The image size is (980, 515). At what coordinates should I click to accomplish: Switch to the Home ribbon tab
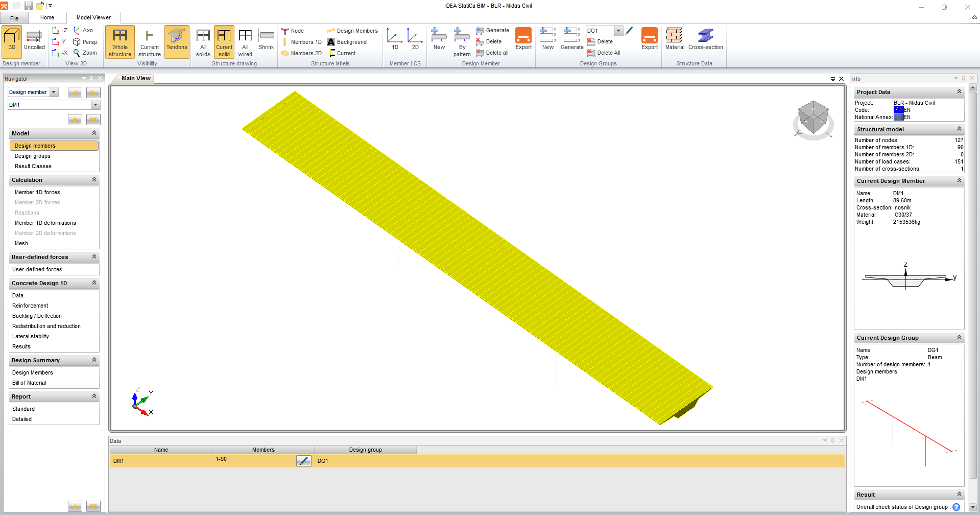47,17
